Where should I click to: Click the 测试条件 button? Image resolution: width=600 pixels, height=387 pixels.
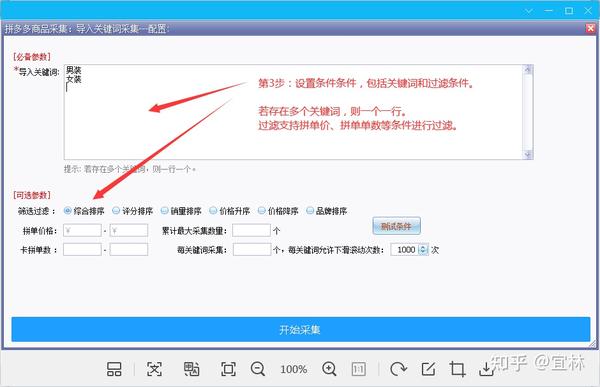click(396, 226)
